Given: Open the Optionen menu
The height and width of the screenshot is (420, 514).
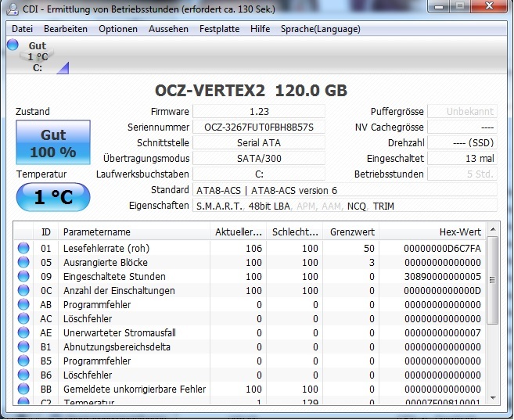Looking at the screenshot, I should [118, 29].
